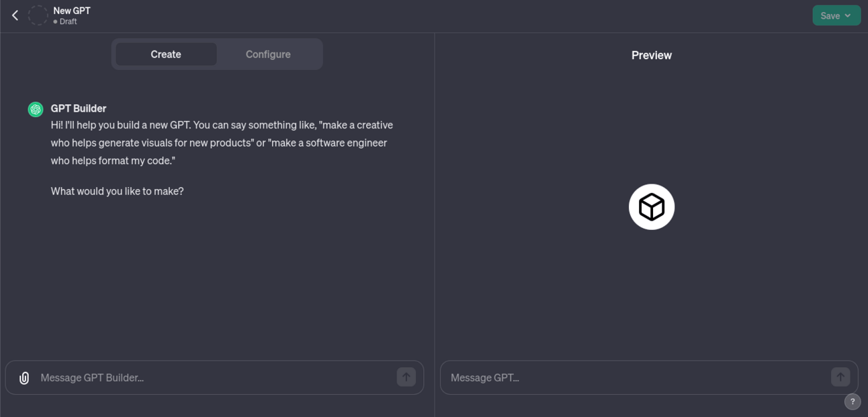The width and height of the screenshot is (868, 417).
Task: Switch to the Create tab
Action: (166, 54)
